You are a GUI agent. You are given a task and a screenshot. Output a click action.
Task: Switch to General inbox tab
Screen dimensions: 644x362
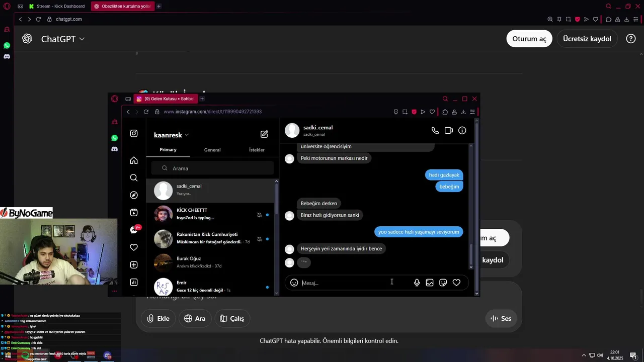tap(212, 150)
